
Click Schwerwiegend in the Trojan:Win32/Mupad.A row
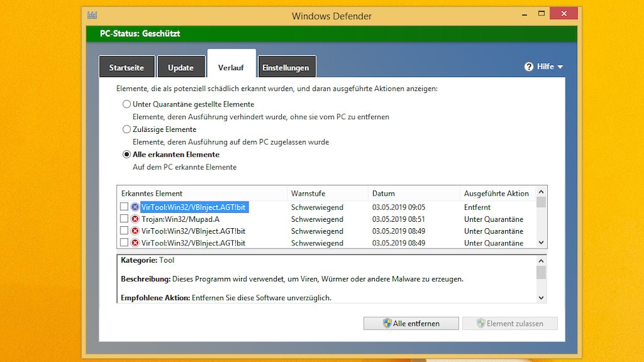(x=317, y=219)
